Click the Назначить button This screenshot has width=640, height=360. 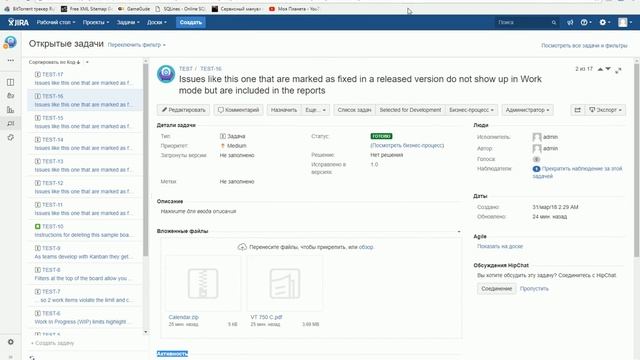(x=284, y=110)
